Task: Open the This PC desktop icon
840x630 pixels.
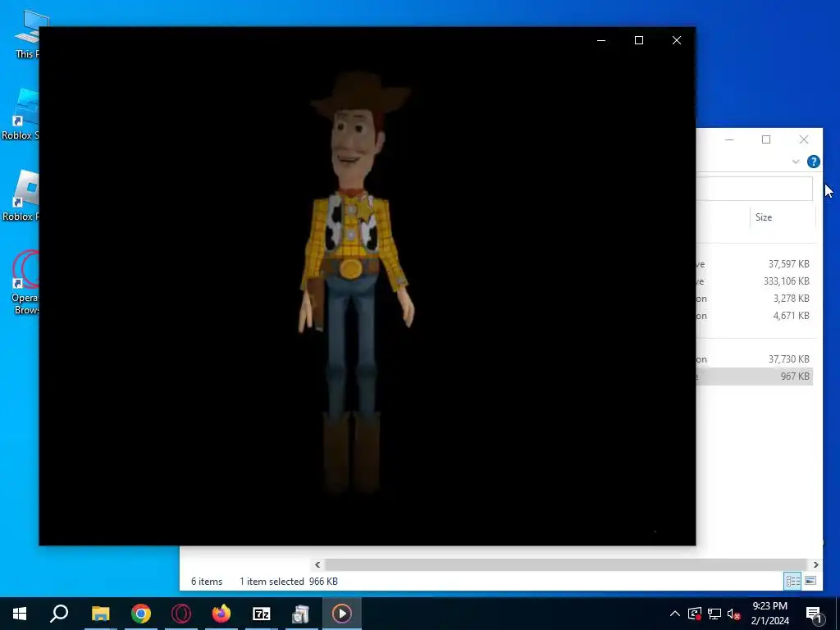Action: (x=27, y=33)
